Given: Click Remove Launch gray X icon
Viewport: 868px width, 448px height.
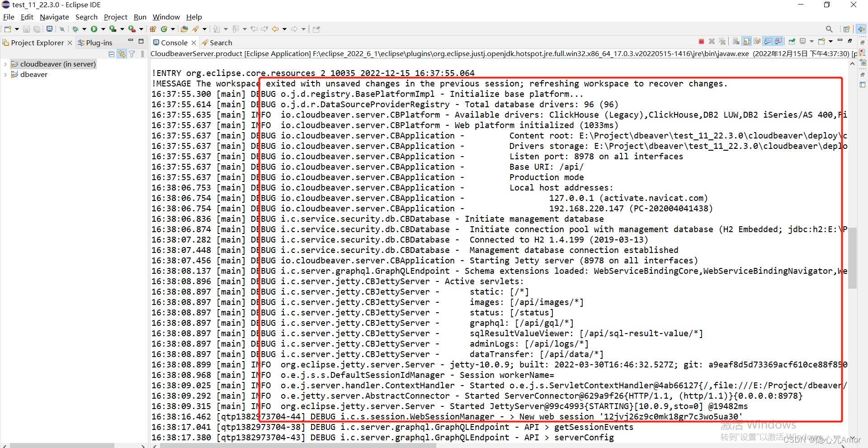Looking at the screenshot, I should [x=712, y=42].
